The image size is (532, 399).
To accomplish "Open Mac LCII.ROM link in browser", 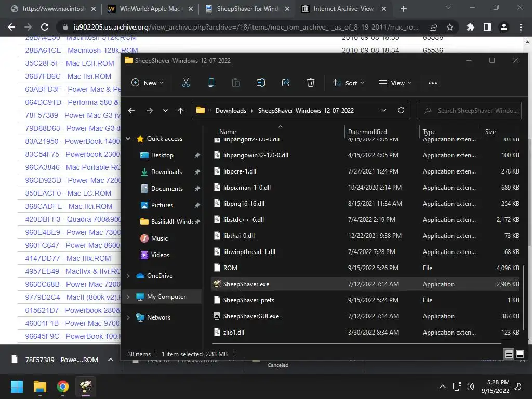I will [70, 63].
